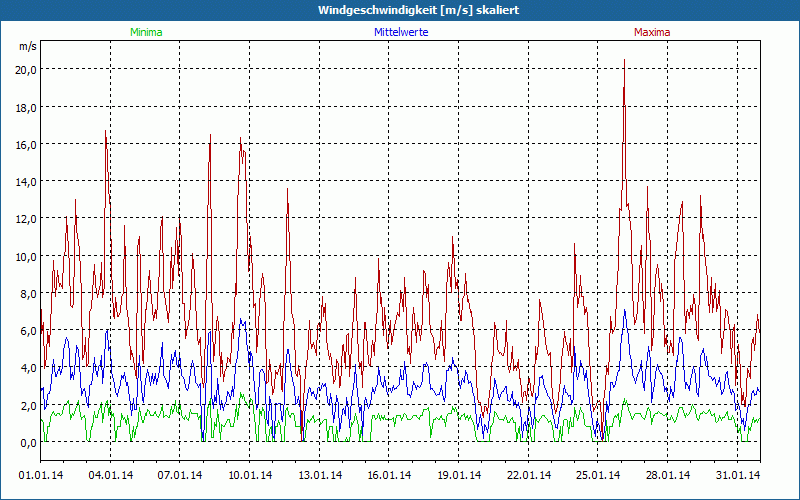The image size is (800, 500).
Task: Click the '8,0' y-axis value
Action: tap(28, 294)
